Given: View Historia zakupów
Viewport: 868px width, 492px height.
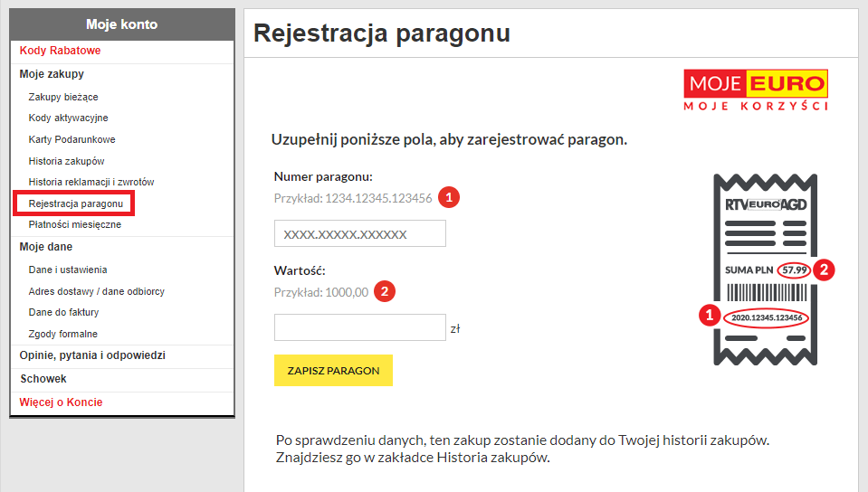Looking at the screenshot, I should pos(67,161).
